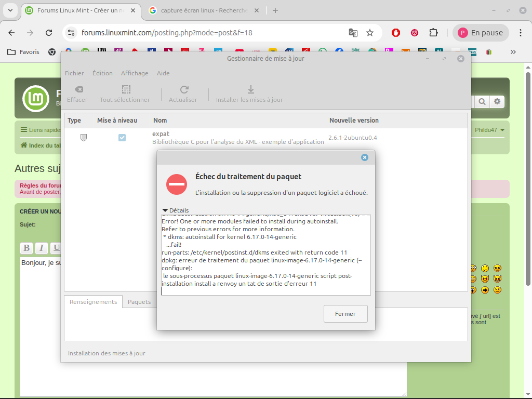532x399 pixels.
Task: Open the Affichage menu in Update Manager
Action: [x=135, y=73]
